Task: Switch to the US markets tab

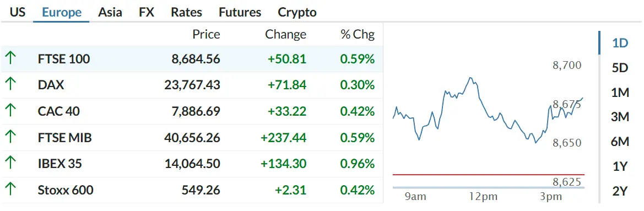Action: click(x=17, y=12)
